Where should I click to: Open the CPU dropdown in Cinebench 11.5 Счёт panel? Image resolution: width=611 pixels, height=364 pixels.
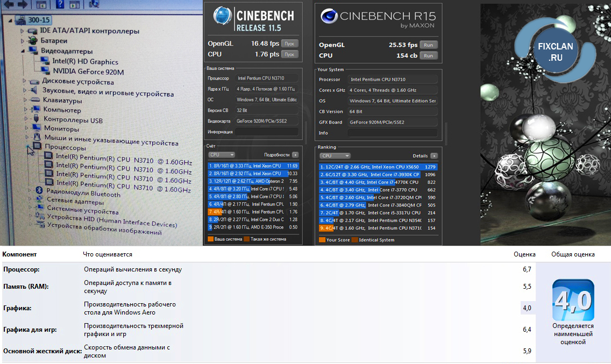tap(222, 155)
